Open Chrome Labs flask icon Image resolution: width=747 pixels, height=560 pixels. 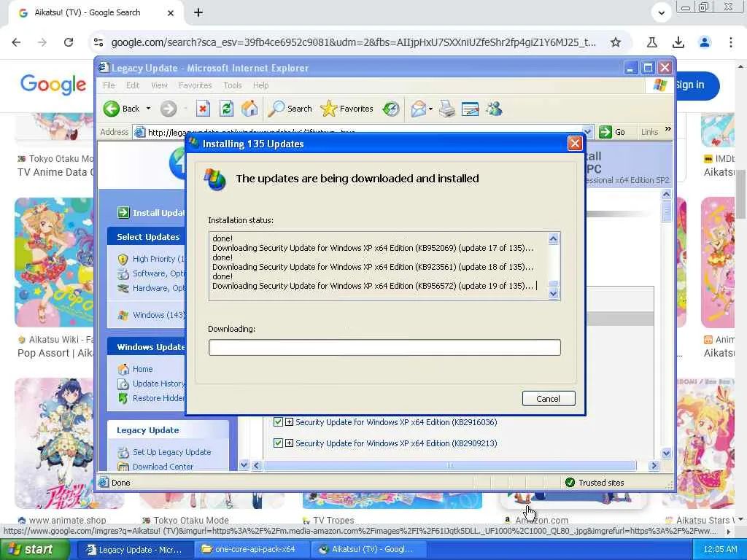651,42
